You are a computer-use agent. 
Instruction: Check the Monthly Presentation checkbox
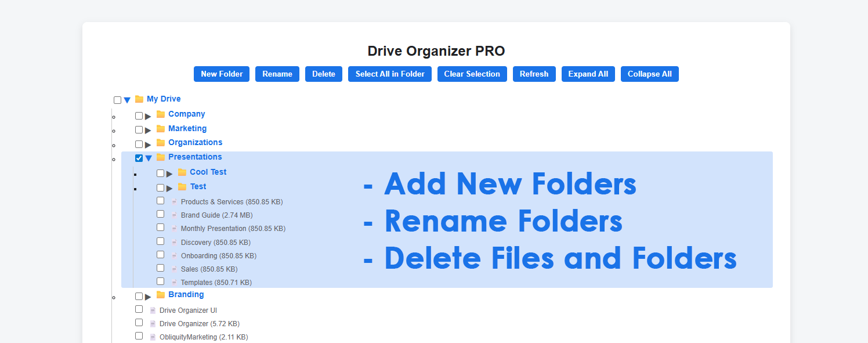[160, 228]
